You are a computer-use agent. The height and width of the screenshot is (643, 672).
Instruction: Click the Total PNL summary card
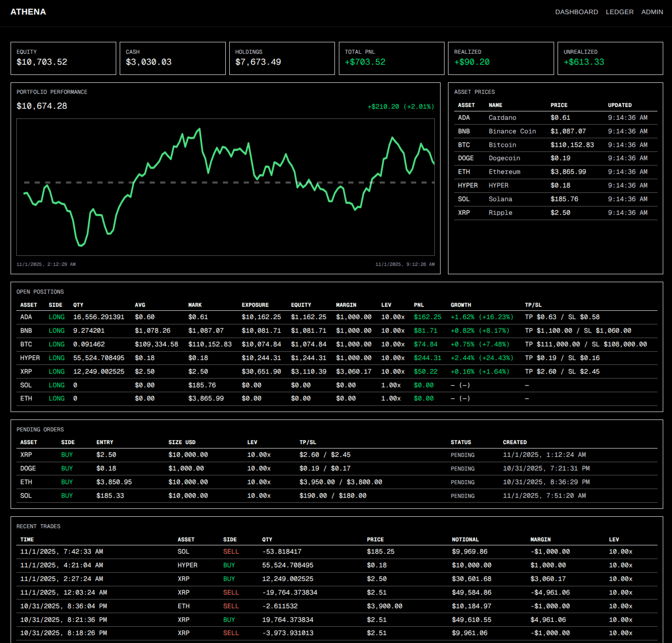391,58
